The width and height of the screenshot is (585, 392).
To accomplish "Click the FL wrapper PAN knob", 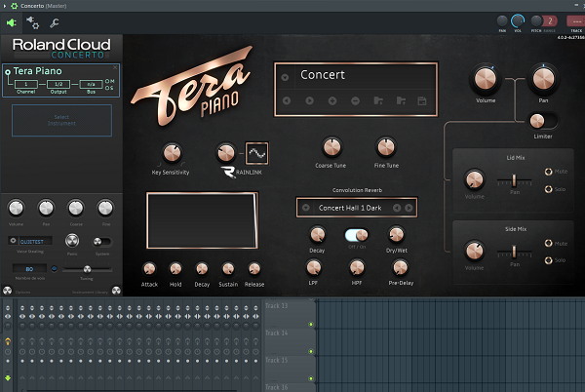I will (x=502, y=20).
